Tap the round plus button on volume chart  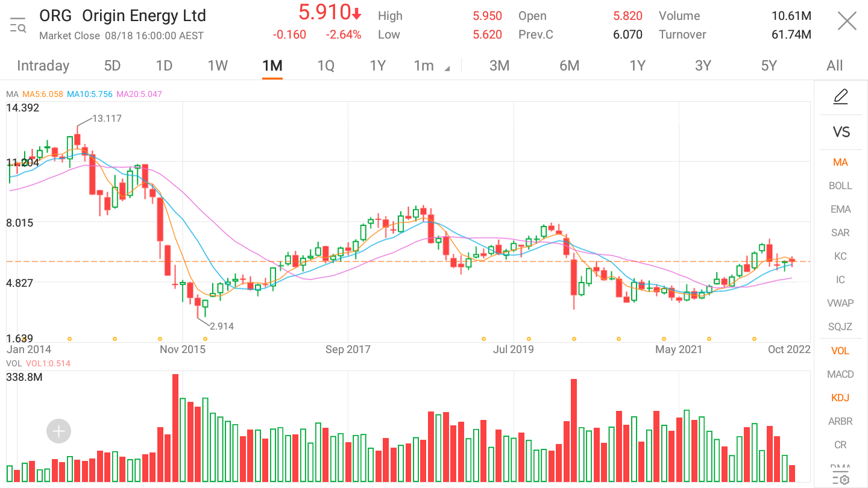click(x=59, y=431)
